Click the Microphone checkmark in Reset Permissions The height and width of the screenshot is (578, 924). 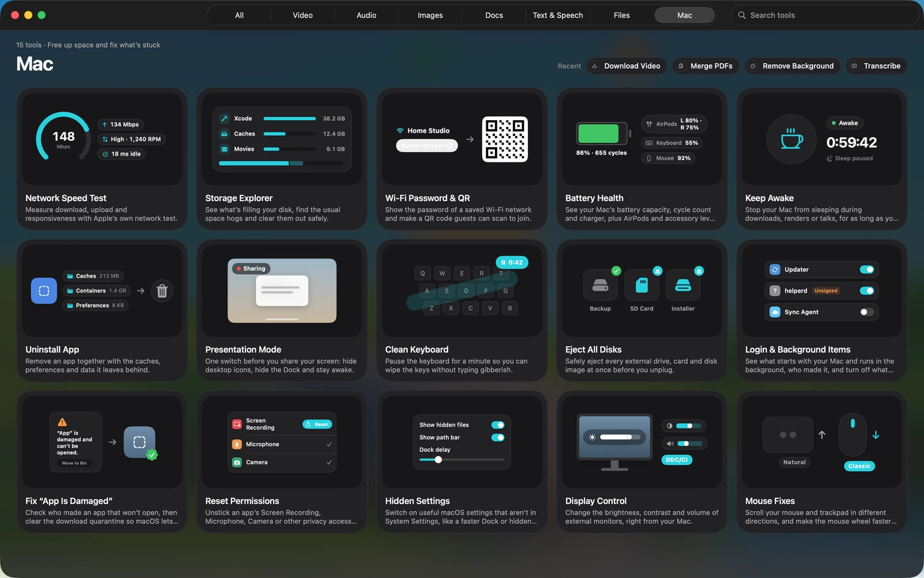click(329, 444)
